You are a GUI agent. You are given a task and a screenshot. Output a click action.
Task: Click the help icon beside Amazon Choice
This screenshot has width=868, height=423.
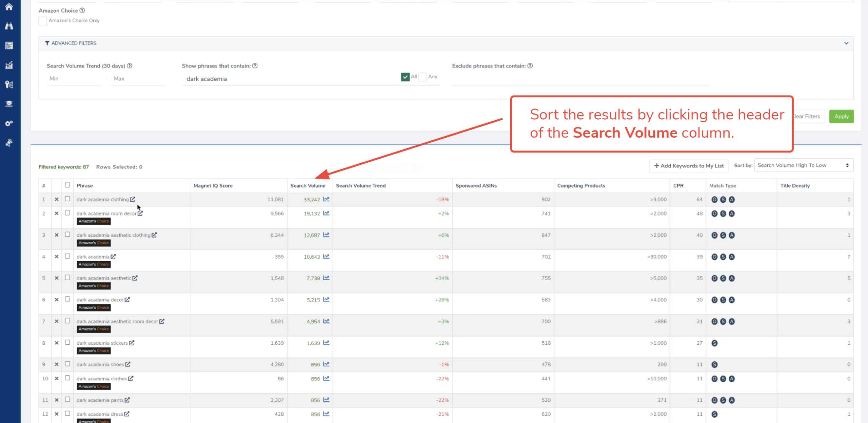point(82,11)
